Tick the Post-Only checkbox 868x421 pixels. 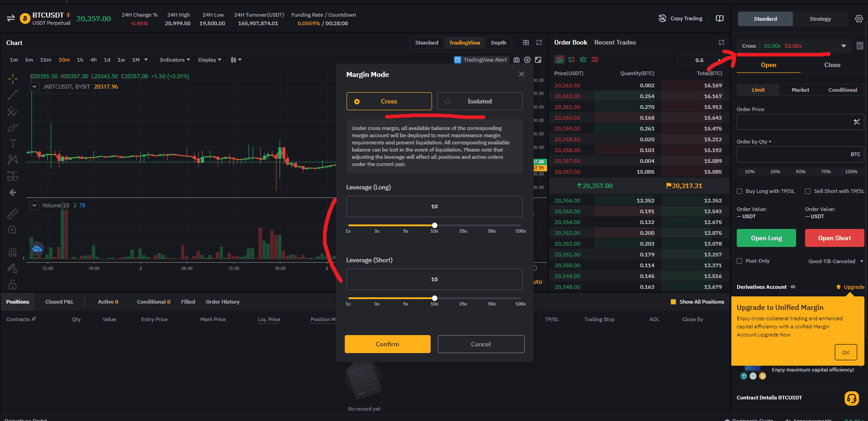739,261
